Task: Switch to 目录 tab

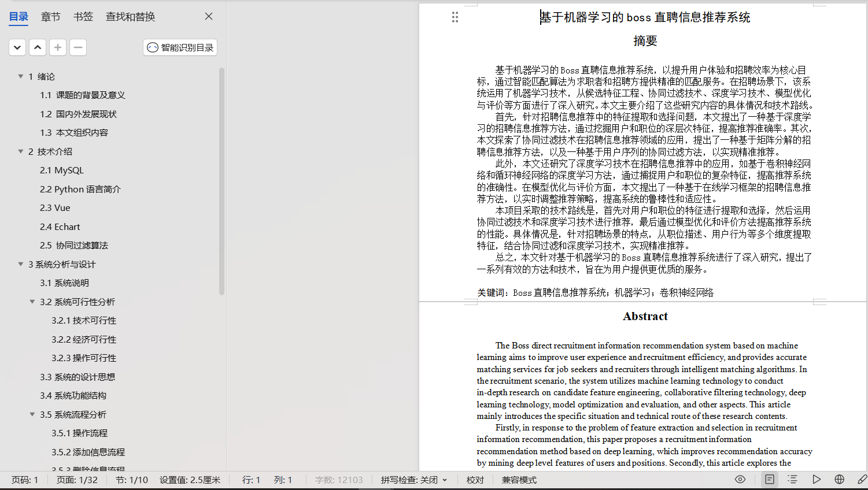Action: (19, 17)
